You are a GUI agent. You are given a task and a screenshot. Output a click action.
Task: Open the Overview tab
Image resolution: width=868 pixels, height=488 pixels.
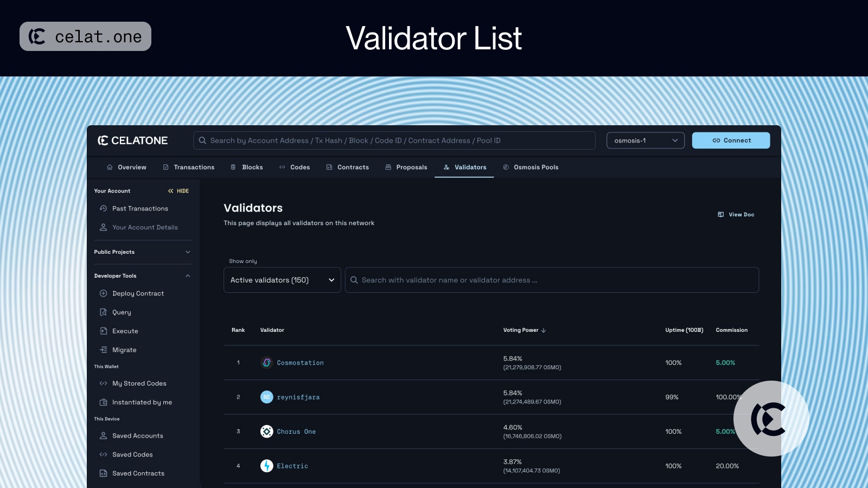pyautogui.click(x=126, y=167)
